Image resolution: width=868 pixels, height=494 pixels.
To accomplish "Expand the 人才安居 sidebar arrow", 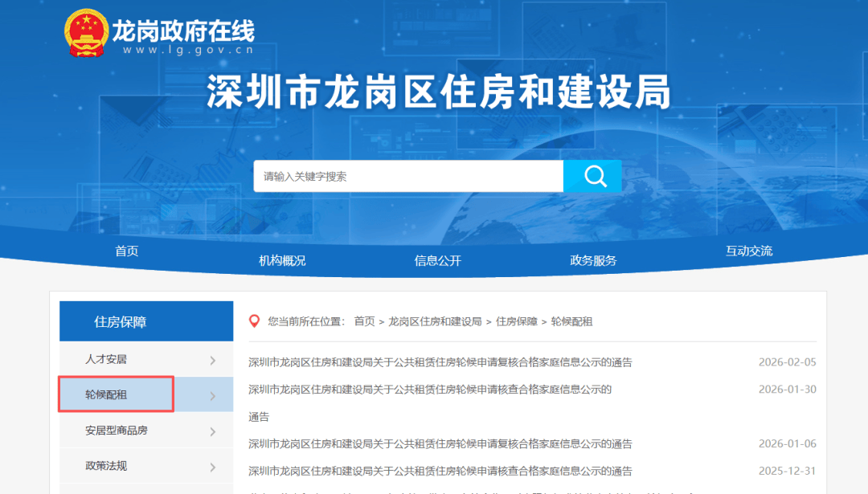I will (213, 360).
